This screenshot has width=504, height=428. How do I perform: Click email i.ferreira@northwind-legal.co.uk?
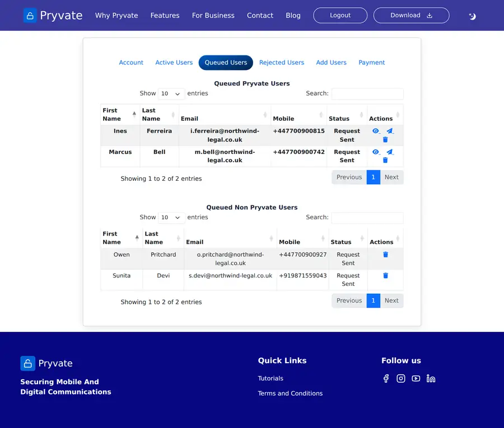tap(225, 135)
